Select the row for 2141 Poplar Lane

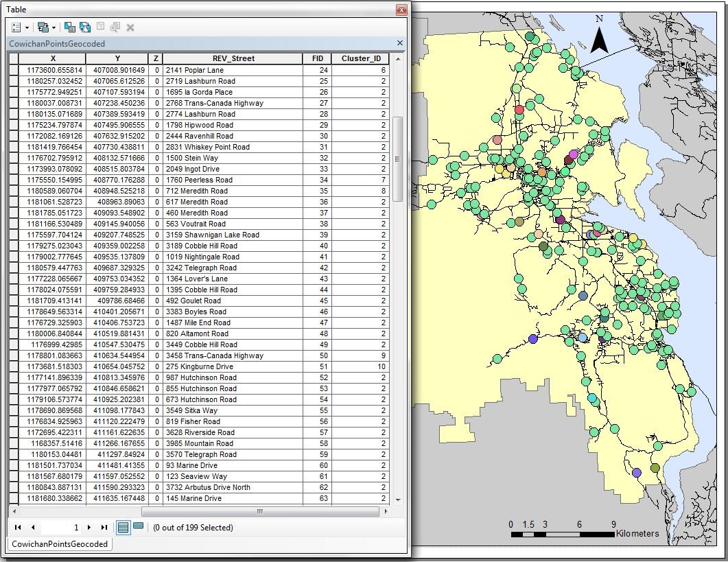14,70
